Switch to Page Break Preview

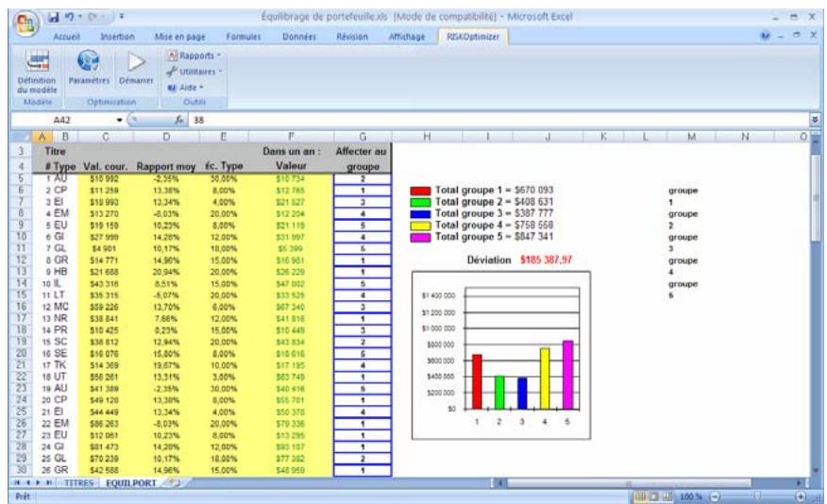pyautogui.click(x=667, y=496)
